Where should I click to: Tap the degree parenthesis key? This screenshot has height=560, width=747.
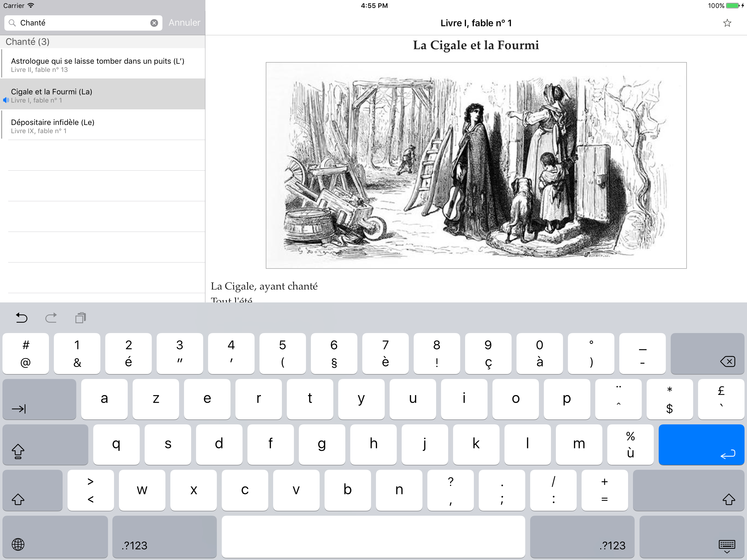tap(591, 354)
